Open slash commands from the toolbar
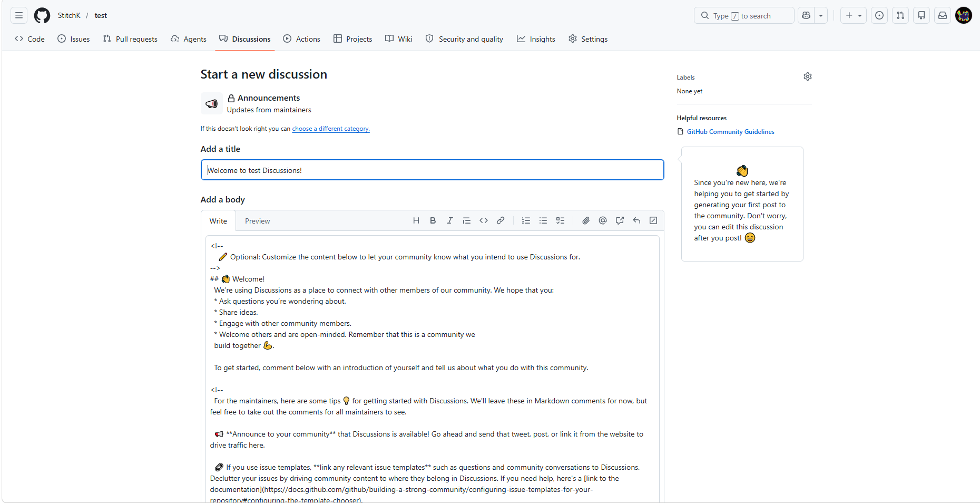The width and height of the screenshot is (980, 503). 653,220
